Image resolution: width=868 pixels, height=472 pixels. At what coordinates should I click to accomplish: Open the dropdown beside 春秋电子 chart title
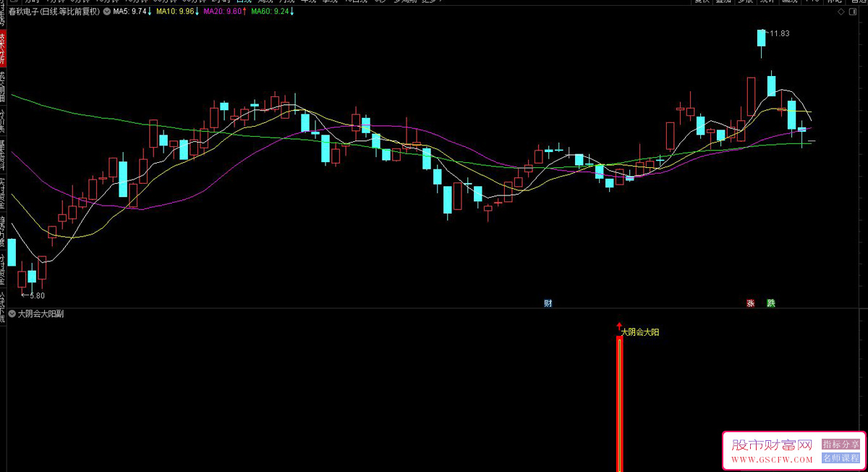(x=108, y=12)
